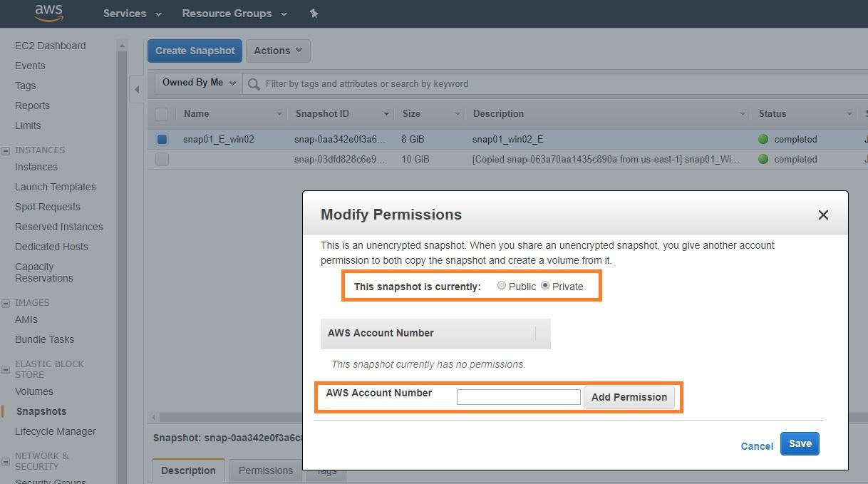Uncheck the snap01_E_win02 snapshot checkbox
This screenshot has width=868, height=484.
pyautogui.click(x=162, y=140)
